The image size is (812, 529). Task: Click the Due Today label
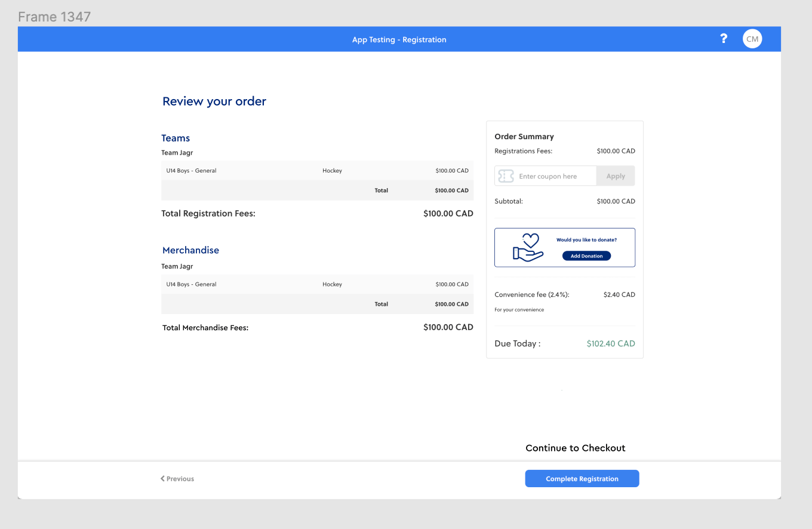click(518, 344)
